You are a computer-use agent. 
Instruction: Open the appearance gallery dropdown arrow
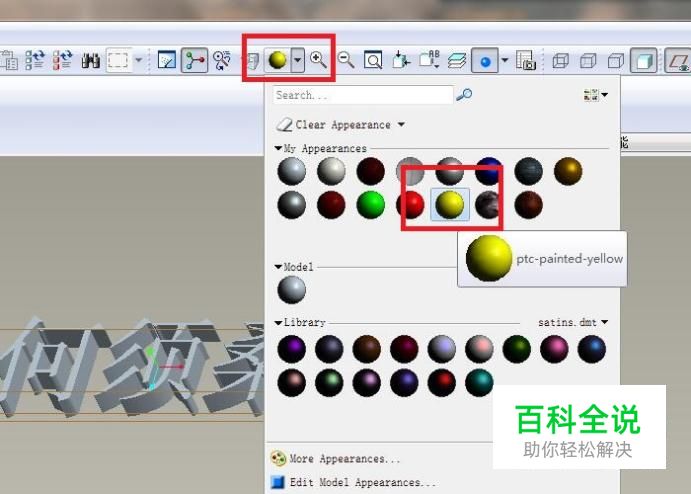(298, 60)
